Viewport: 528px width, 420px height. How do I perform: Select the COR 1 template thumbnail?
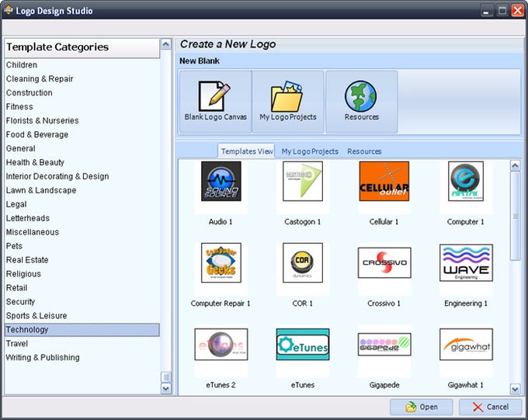coord(303,262)
